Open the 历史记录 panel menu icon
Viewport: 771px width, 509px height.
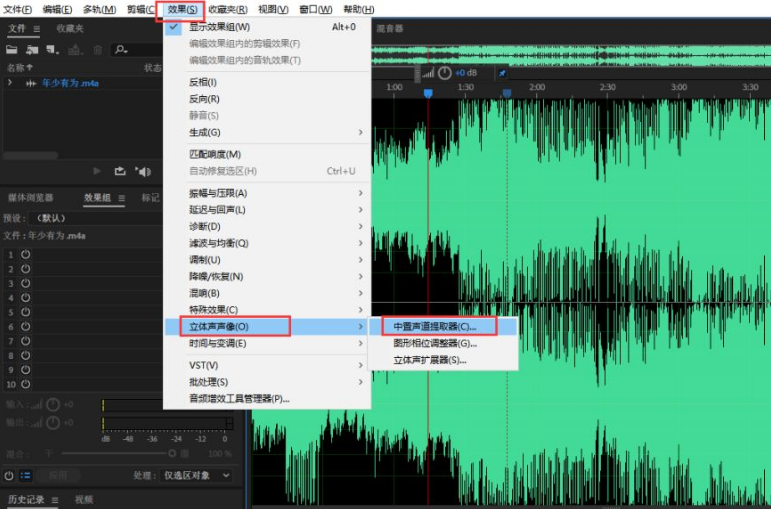[55, 500]
